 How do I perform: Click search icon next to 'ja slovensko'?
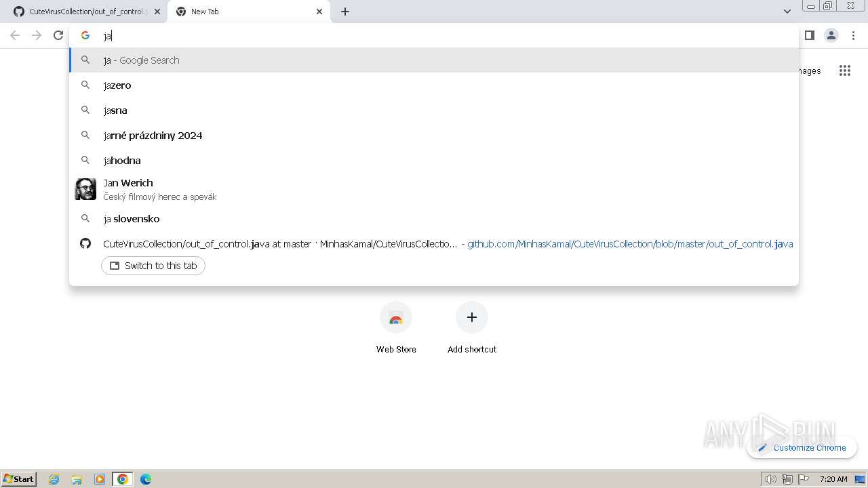click(x=85, y=219)
